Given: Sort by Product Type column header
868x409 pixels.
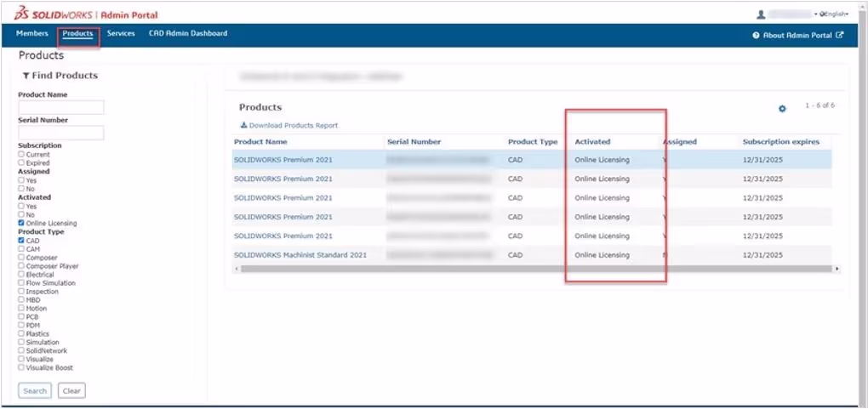Looking at the screenshot, I should pos(533,142).
